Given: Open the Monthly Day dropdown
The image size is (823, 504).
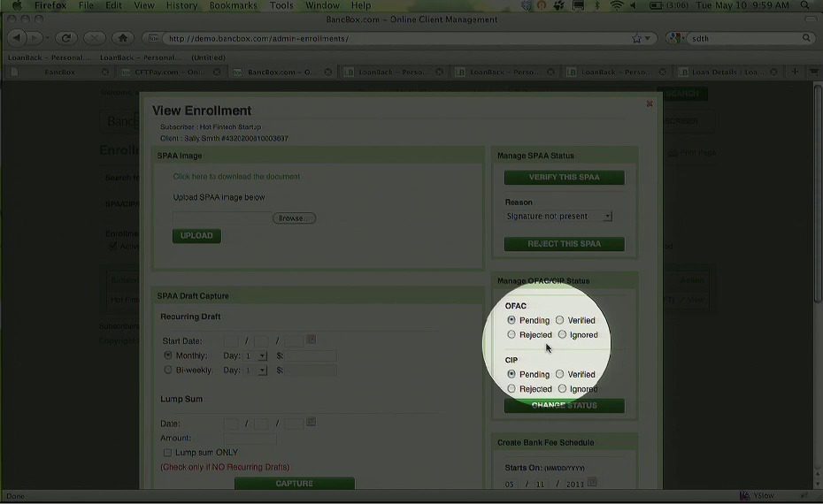Looking at the screenshot, I should [x=256, y=355].
